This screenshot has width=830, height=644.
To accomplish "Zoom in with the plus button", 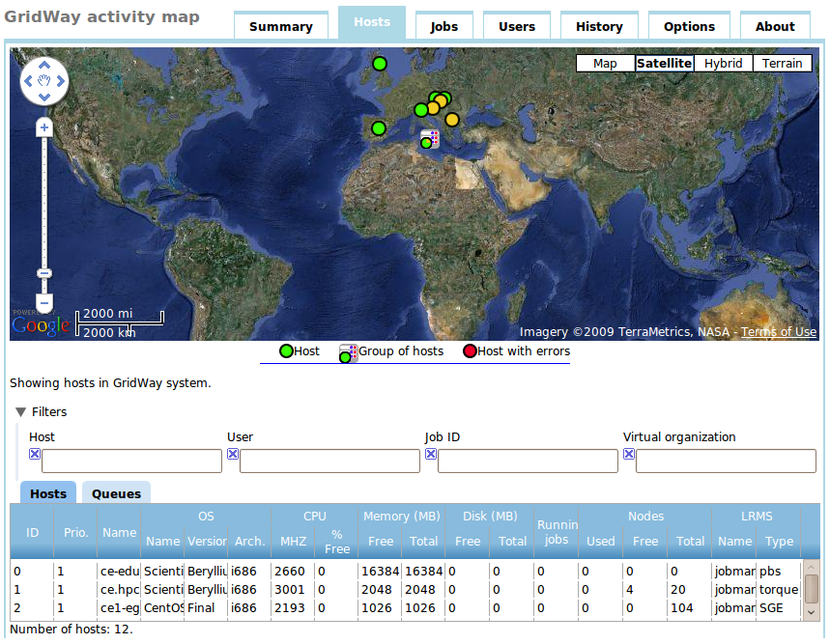I will [x=44, y=127].
